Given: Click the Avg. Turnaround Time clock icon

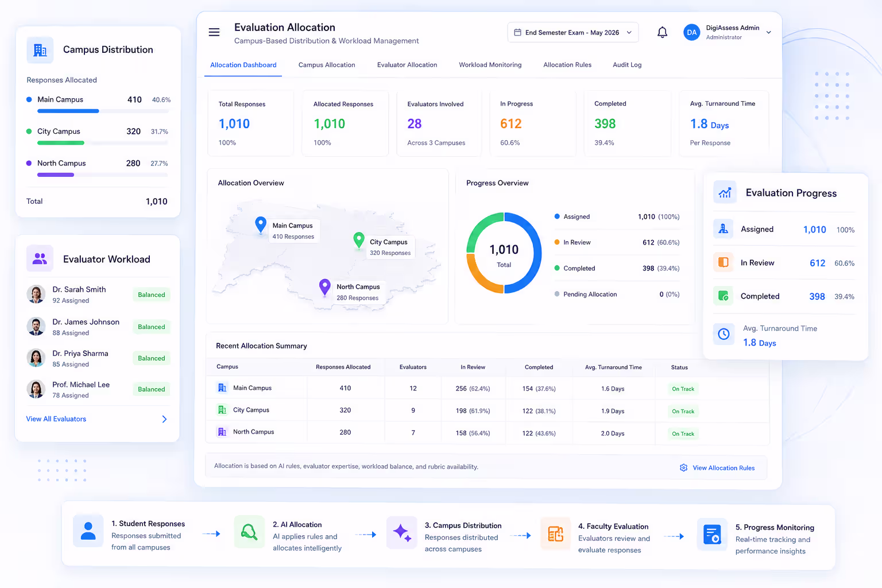Looking at the screenshot, I should click(x=724, y=334).
